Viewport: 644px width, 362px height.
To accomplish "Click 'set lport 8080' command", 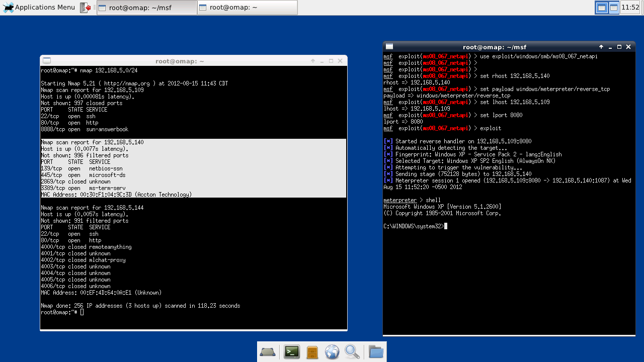I will click(501, 115).
